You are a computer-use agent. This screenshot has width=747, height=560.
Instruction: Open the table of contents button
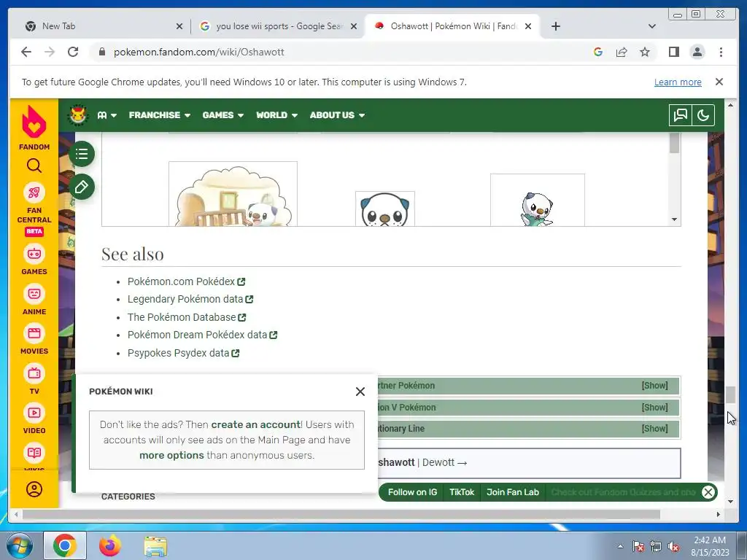click(82, 154)
